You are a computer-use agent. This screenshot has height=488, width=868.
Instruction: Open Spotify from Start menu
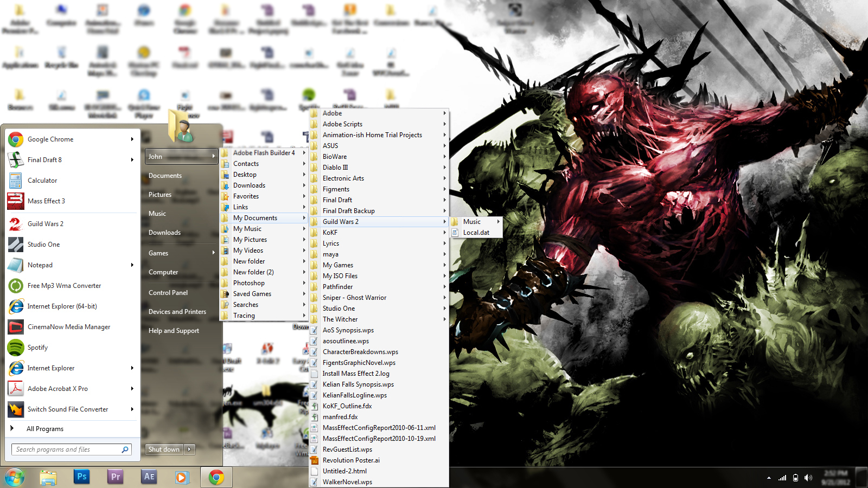coord(37,348)
